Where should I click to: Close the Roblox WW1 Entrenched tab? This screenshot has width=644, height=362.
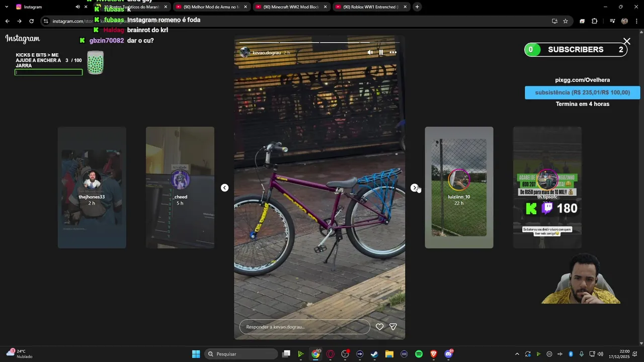pos(406,7)
